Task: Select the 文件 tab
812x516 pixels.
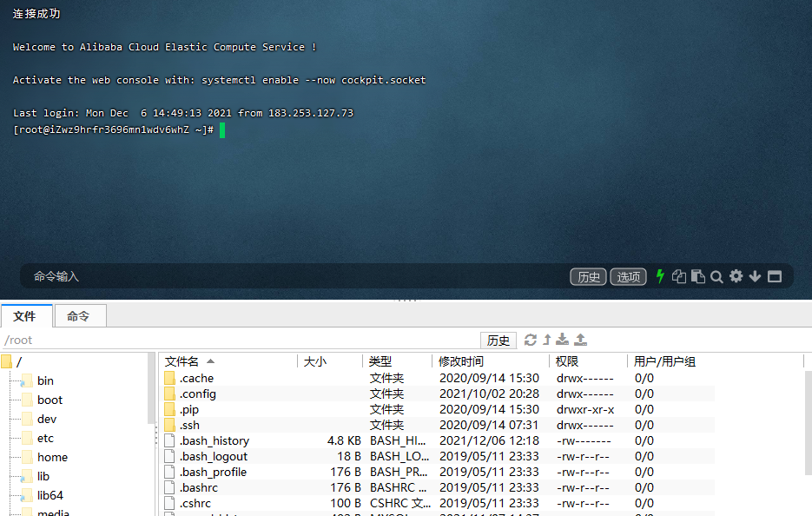Action: click(25, 316)
